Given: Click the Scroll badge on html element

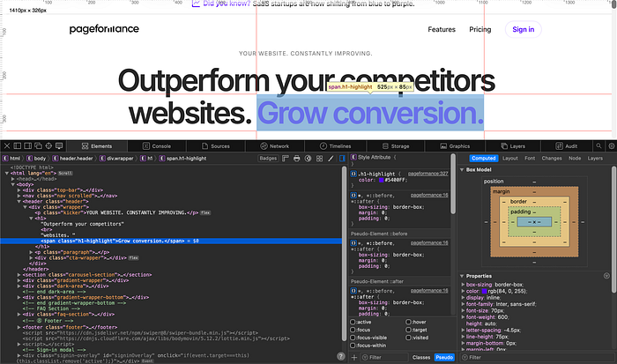Looking at the screenshot, I should point(65,173).
